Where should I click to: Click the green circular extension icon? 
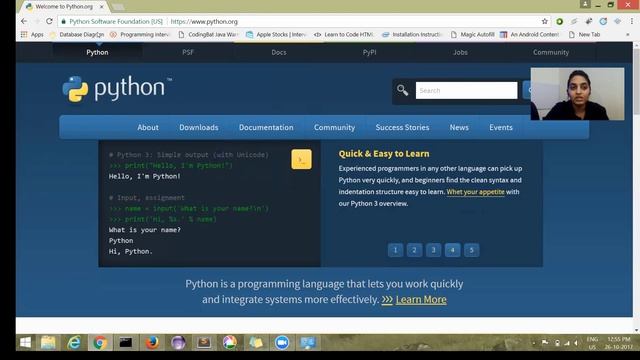click(x=560, y=21)
